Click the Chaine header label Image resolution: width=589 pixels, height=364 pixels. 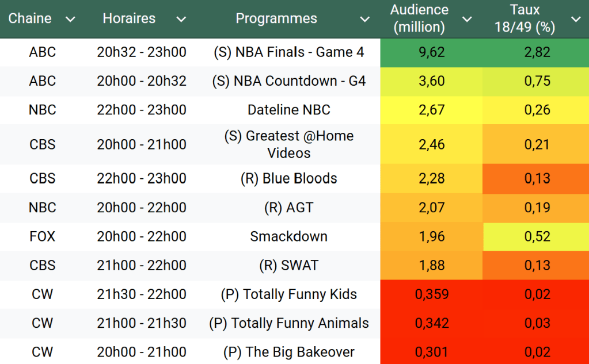point(30,18)
